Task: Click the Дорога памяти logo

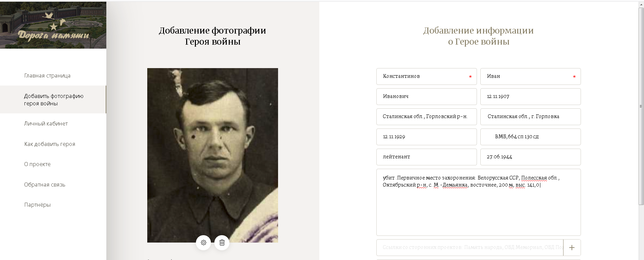Action: coord(53,25)
